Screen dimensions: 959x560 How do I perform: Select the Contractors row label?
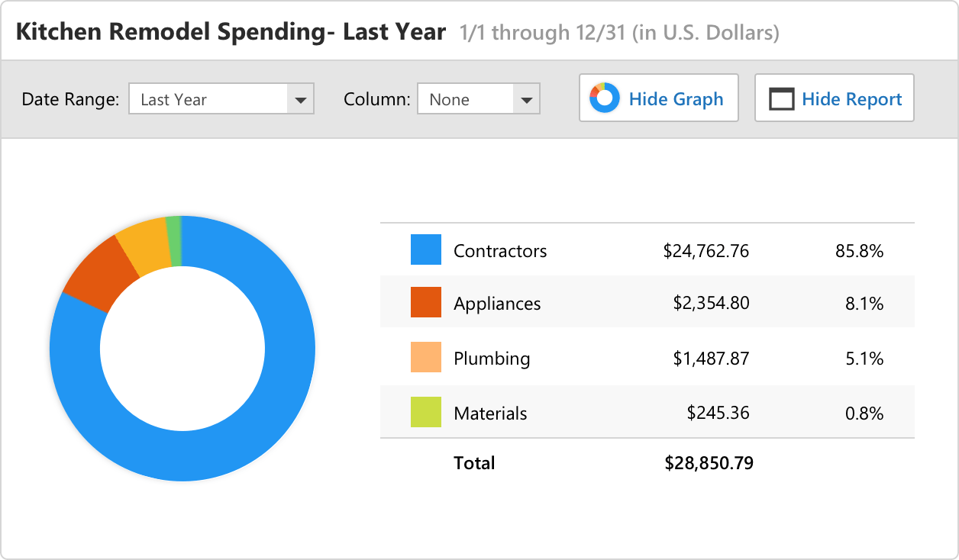pyautogui.click(x=500, y=250)
